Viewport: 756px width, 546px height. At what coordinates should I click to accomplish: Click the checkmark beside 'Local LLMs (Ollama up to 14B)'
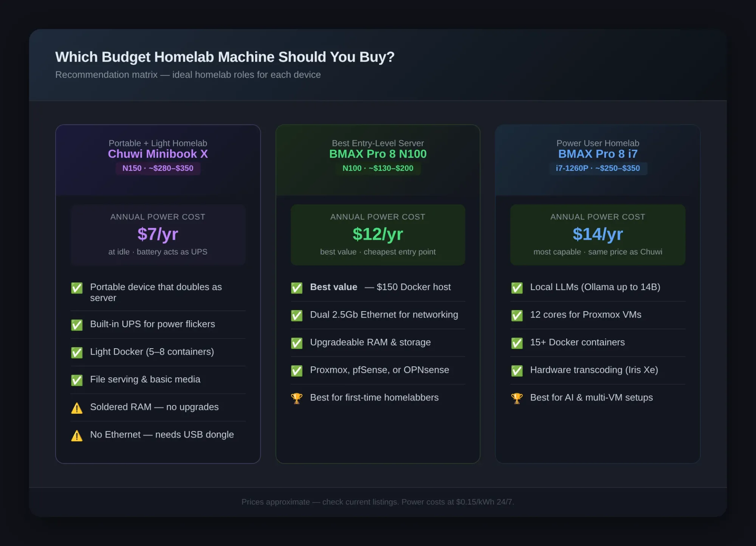[517, 288]
